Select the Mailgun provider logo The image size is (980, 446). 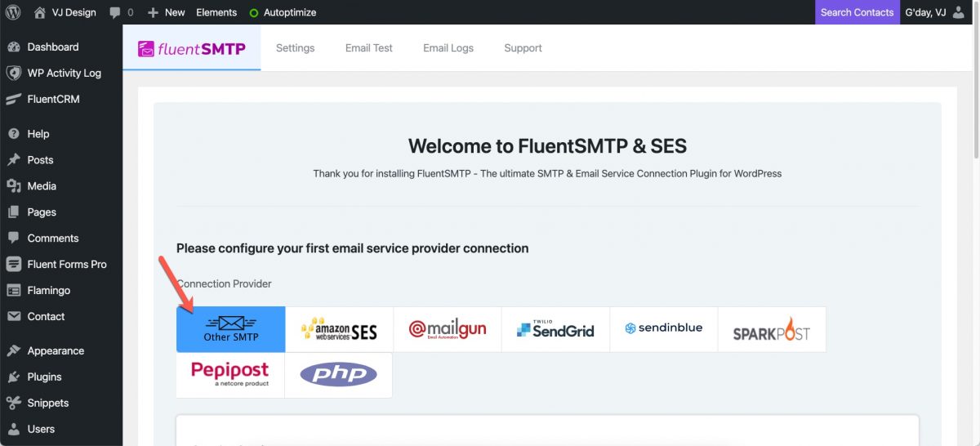[x=448, y=329]
